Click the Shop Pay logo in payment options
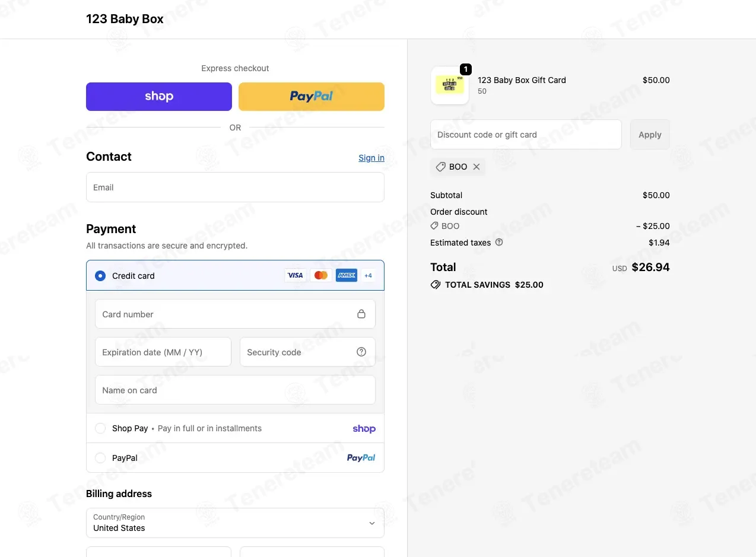Viewport: 756px width, 557px height. point(364,428)
